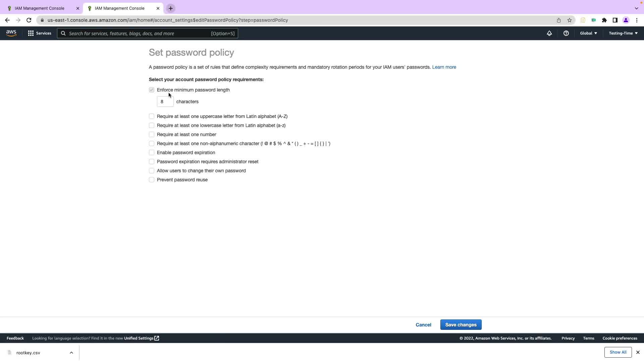Viewport: 644px width, 362px height.
Task: Click the help question mark icon
Action: pos(566,33)
